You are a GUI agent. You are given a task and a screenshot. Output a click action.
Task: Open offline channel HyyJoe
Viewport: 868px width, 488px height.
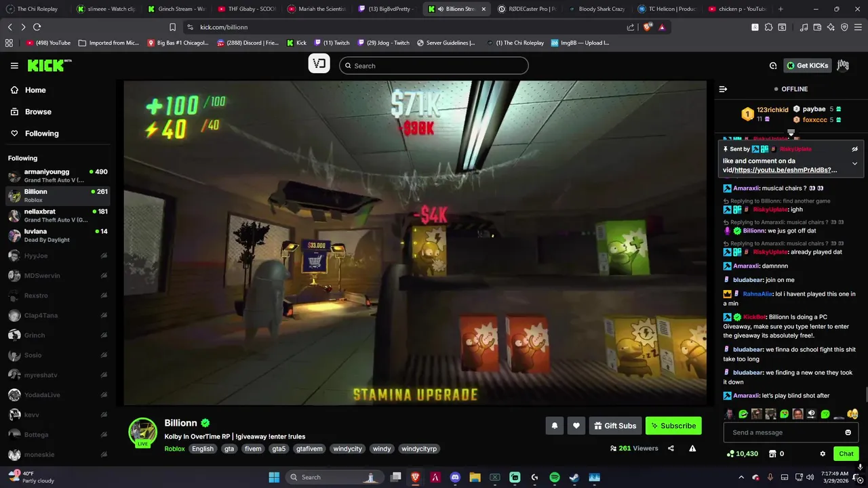58,256
